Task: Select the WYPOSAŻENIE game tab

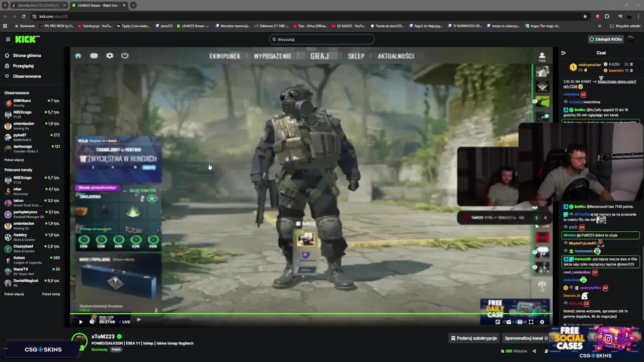Action: tap(273, 56)
